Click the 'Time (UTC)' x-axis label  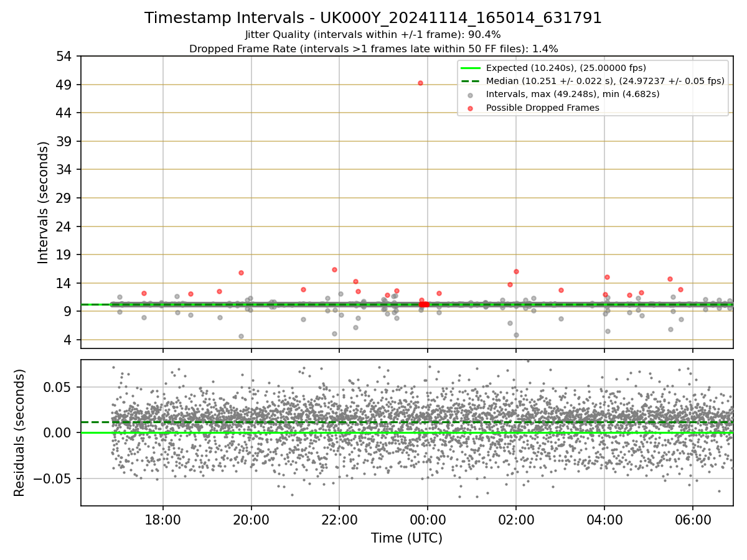pos(406,538)
